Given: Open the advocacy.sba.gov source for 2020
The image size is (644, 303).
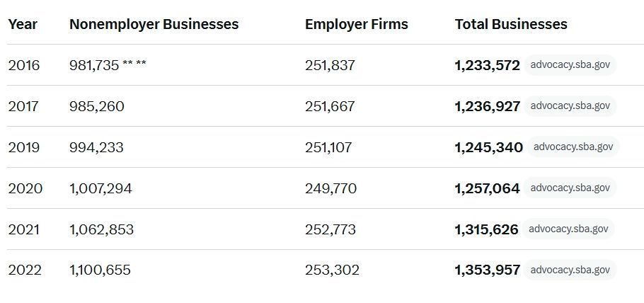Looking at the screenshot, I should click(570, 188).
